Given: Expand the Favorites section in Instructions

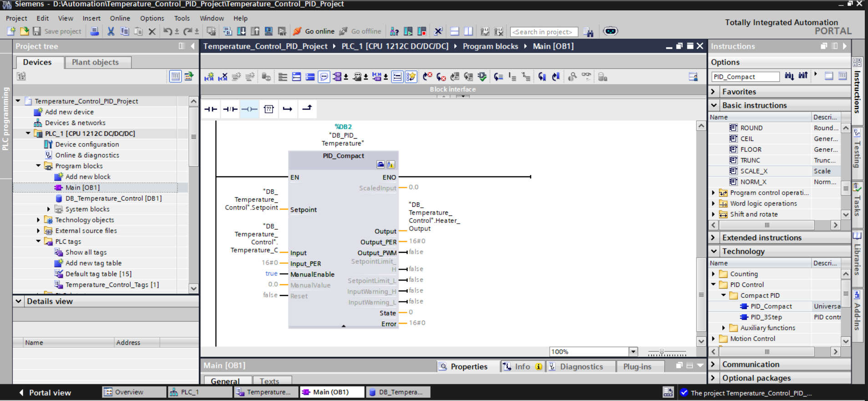Looking at the screenshot, I should click(x=713, y=92).
